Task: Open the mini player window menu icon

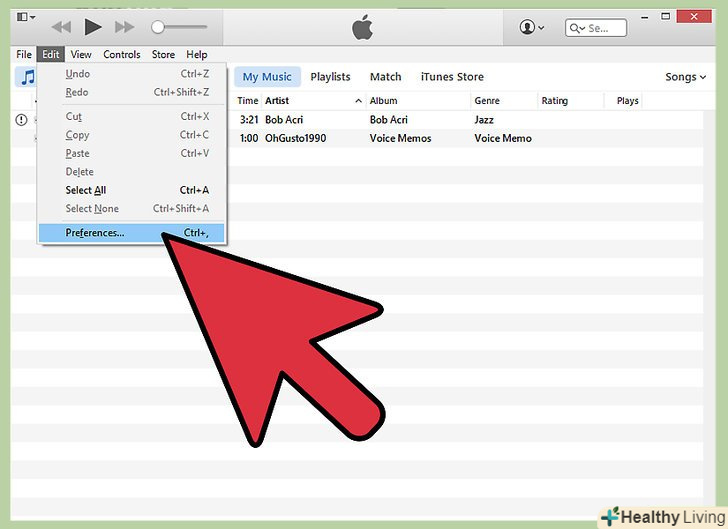Action: tap(26, 17)
